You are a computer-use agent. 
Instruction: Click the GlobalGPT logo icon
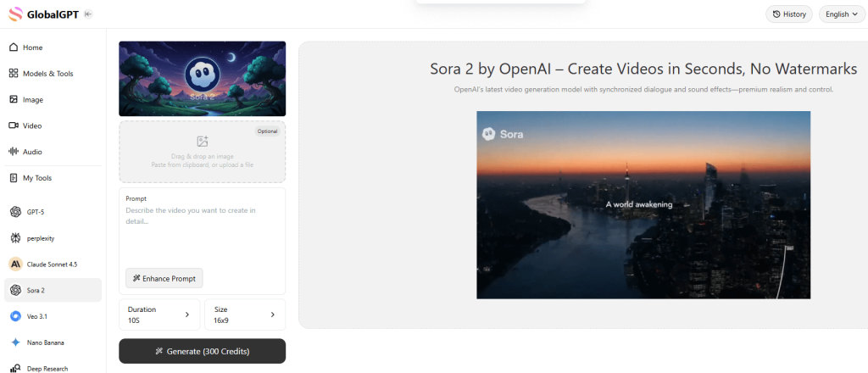pos(15,14)
